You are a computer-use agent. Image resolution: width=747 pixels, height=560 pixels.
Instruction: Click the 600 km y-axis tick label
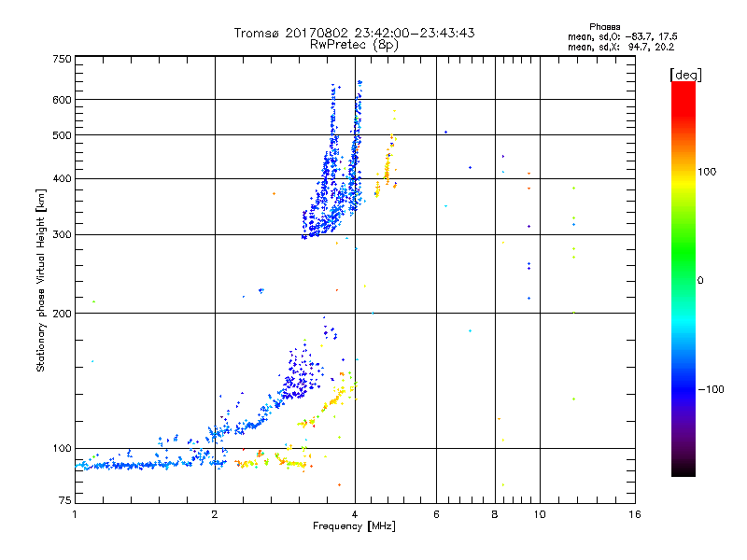coord(62,100)
